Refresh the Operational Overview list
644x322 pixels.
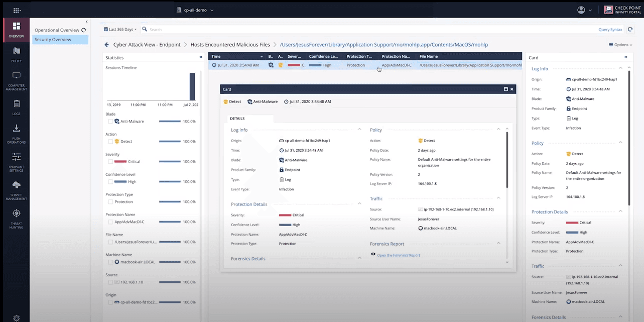click(84, 30)
